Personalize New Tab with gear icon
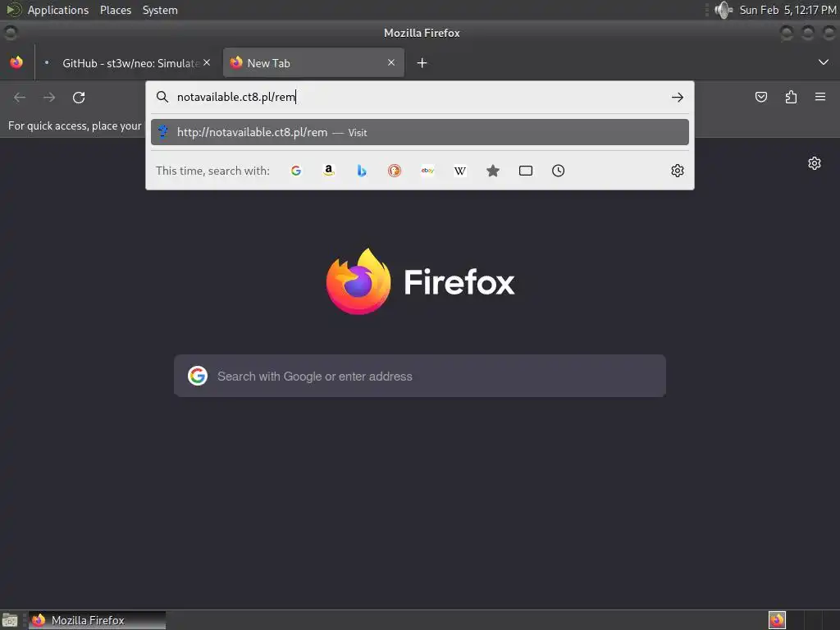This screenshot has width=840, height=630. click(815, 163)
